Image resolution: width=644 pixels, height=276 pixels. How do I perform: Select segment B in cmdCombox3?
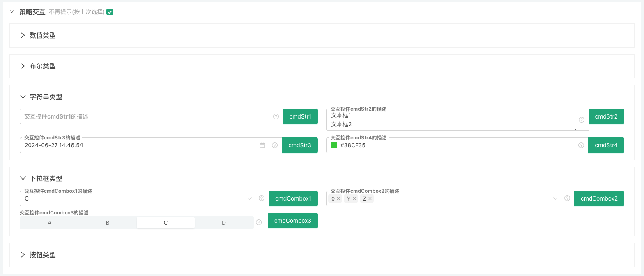click(x=108, y=223)
